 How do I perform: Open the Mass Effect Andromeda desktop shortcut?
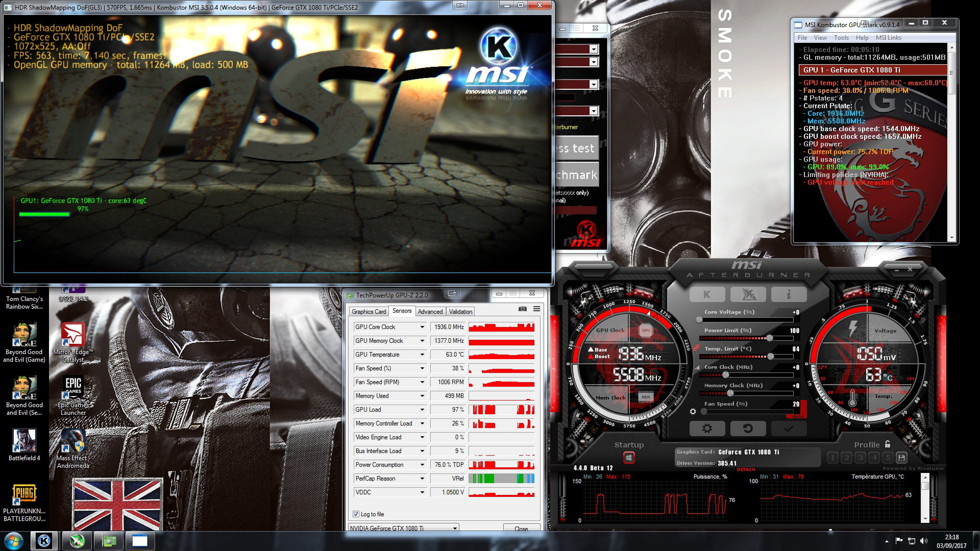click(73, 448)
